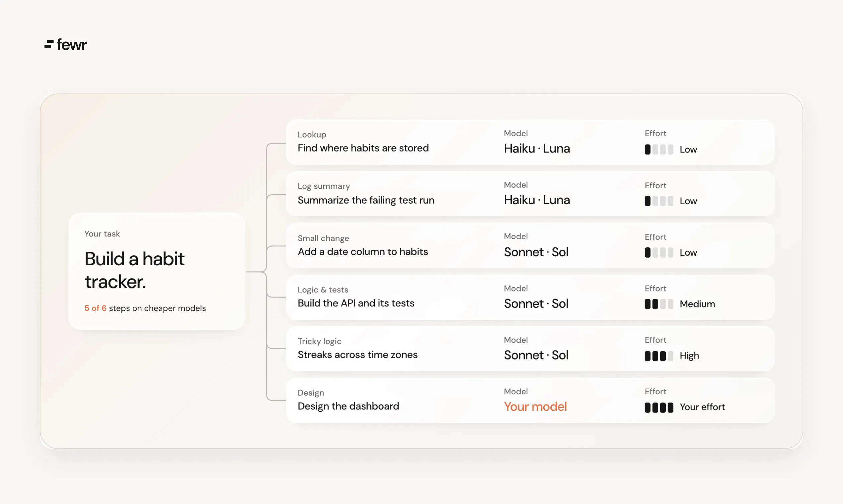
Task: Click the 'Lookup' category label
Action: click(312, 135)
